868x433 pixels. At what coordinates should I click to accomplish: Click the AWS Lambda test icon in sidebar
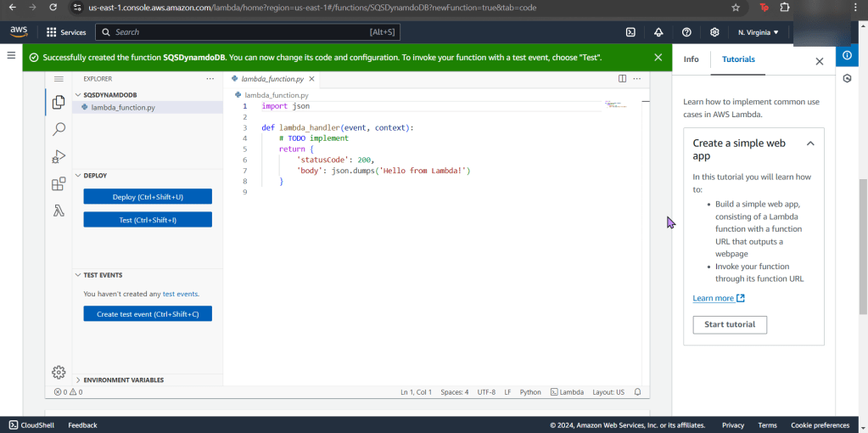tap(59, 211)
